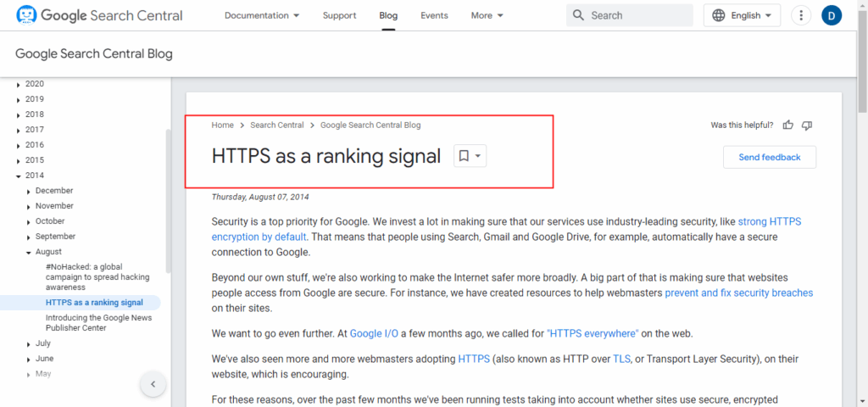Open the Google I/O link
The width and height of the screenshot is (868, 407).
[374, 334]
